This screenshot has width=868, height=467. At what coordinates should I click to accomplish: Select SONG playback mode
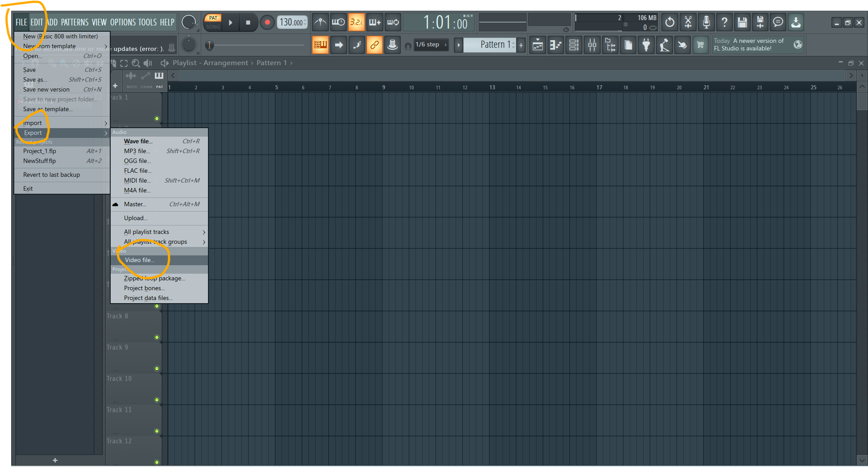(x=213, y=27)
